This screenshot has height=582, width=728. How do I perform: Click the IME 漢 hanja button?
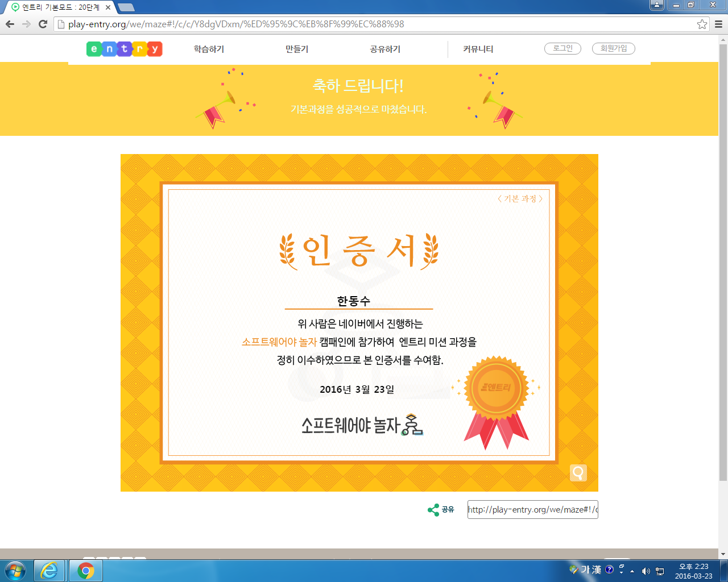[597, 569]
